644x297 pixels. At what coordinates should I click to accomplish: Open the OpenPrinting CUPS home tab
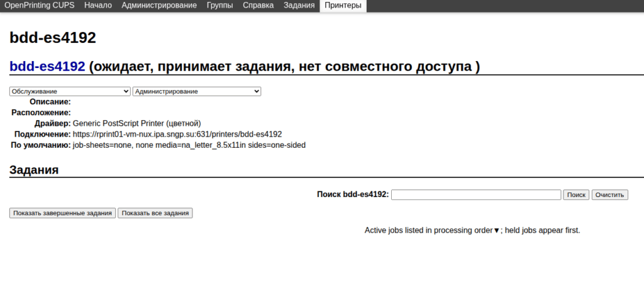tap(40, 5)
